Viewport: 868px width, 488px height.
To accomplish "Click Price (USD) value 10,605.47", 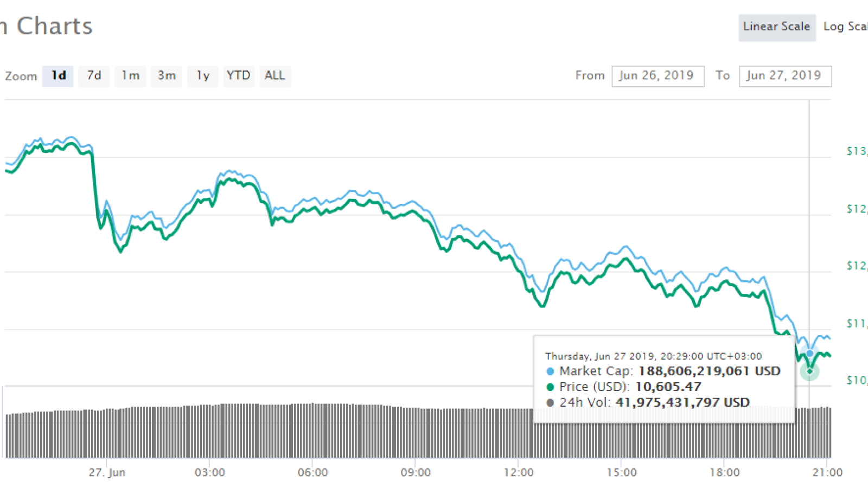I will pyautogui.click(x=668, y=387).
